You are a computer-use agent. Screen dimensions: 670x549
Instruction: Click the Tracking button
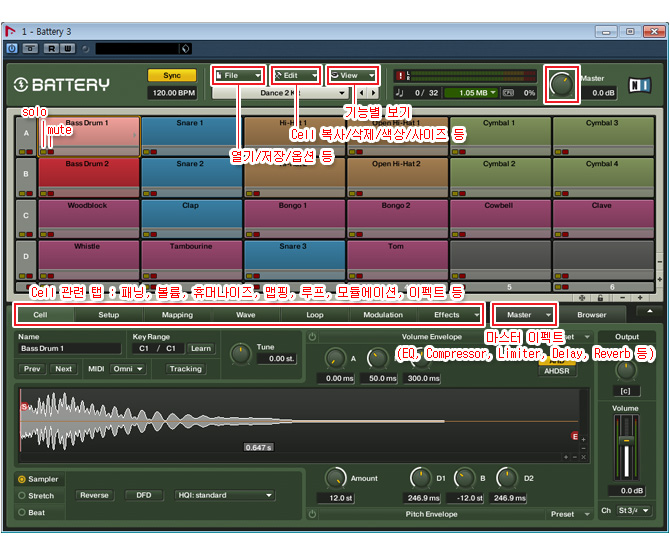(185, 369)
